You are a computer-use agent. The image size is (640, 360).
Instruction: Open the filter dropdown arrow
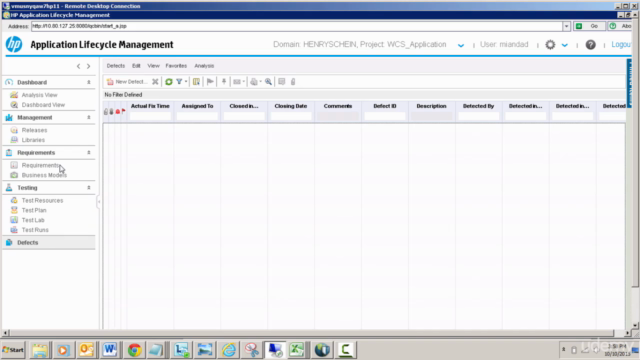pos(186,82)
